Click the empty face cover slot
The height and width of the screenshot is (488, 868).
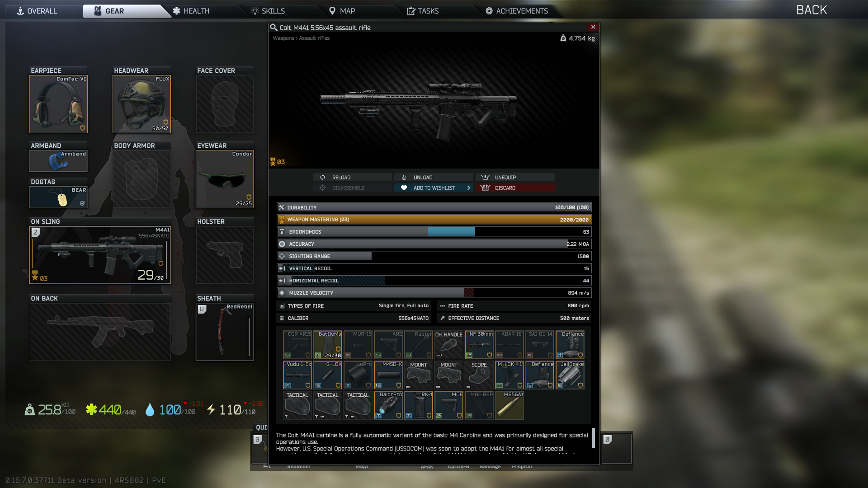[225, 104]
